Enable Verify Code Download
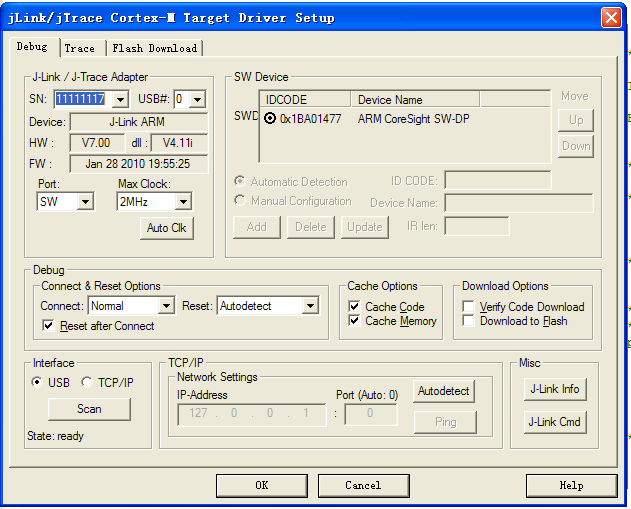The width and height of the screenshot is (631, 509). coord(468,307)
